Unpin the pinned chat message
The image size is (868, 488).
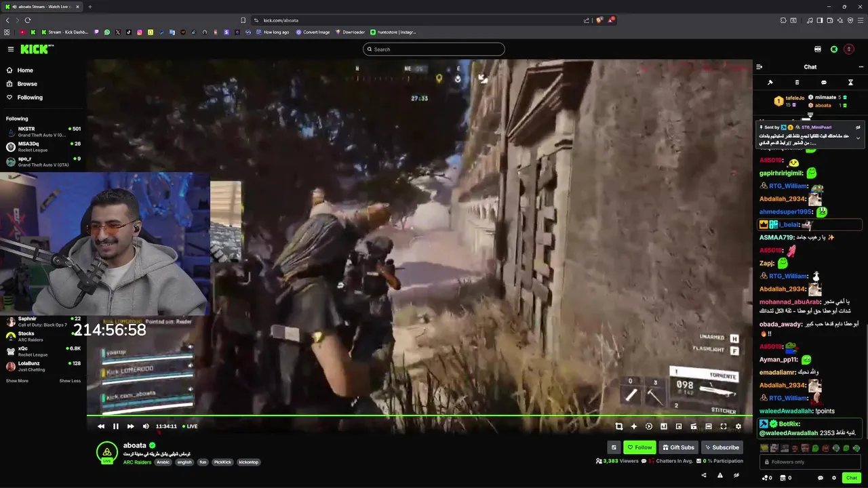pos(858,127)
